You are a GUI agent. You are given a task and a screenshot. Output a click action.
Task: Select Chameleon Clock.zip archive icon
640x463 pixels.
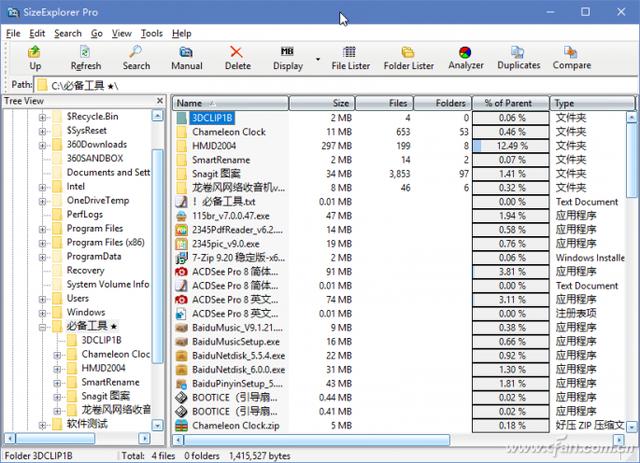pyautogui.click(x=181, y=425)
